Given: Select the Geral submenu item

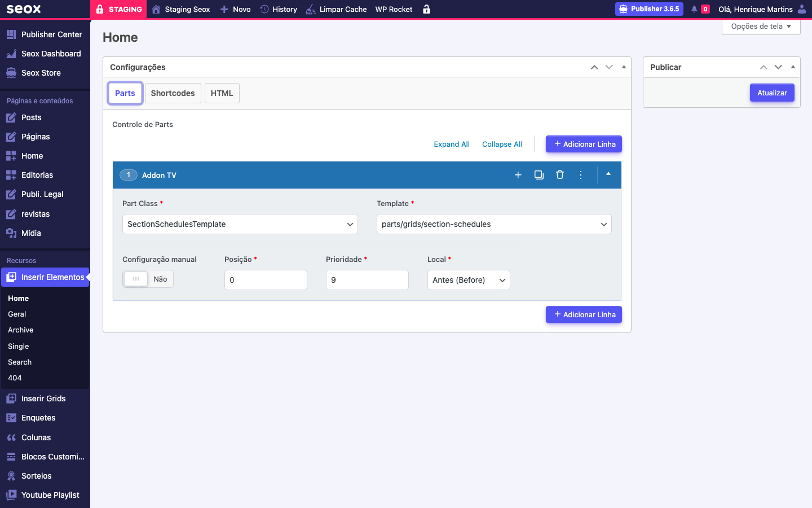Looking at the screenshot, I should coord(17,314).
